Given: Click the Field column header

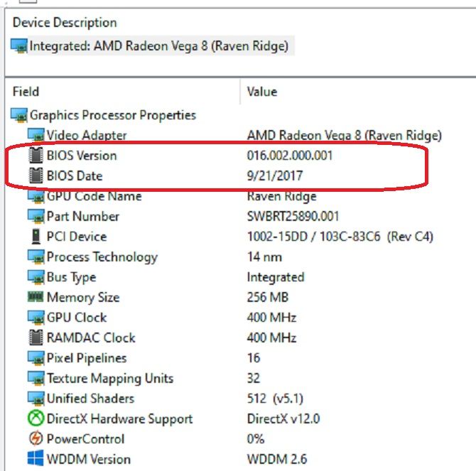Looking at the screenshot, I should (x=26, y=92).
